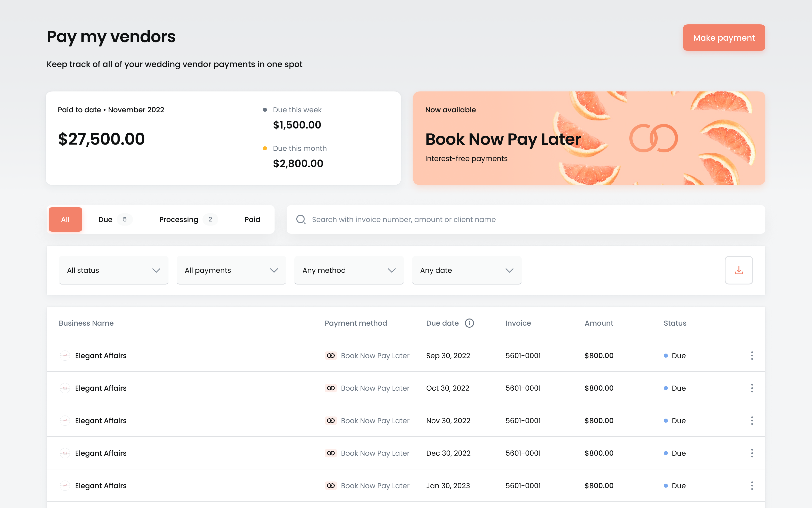The width and height of the screenshot is (812, 508).
Task: Click the Book Now Pay Later icon in Jan 30 row
Action: click(x=331, y=485)
